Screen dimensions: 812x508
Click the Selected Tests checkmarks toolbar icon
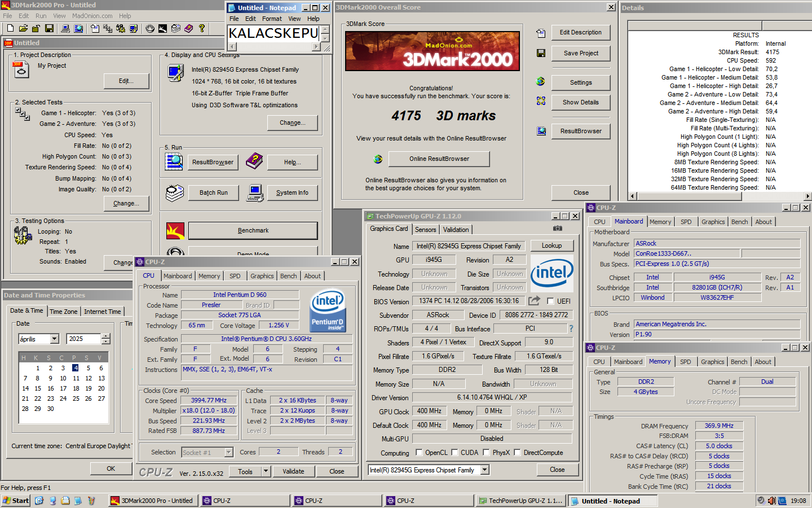tap(108, 28)
